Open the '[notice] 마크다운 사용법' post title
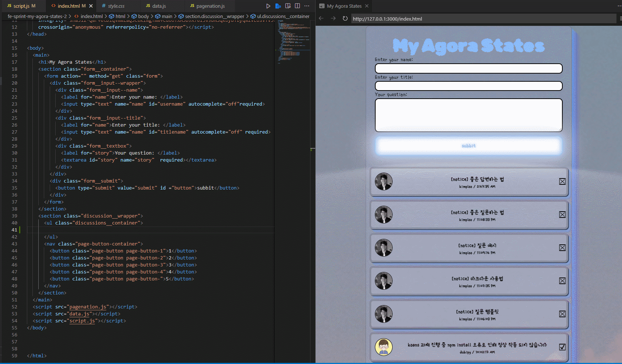 pyautogui.click(x=477, y=279)
